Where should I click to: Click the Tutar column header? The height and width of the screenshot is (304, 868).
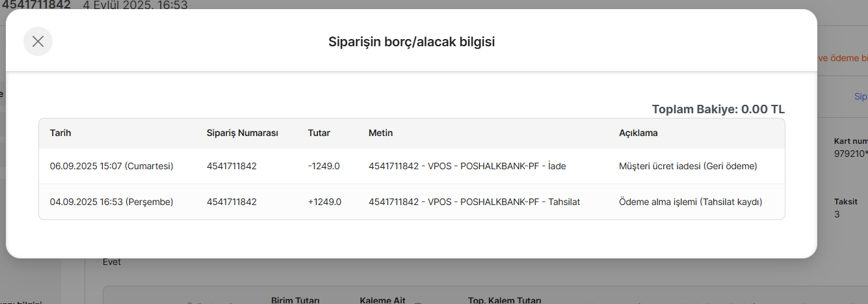click(x=319, y=133)
